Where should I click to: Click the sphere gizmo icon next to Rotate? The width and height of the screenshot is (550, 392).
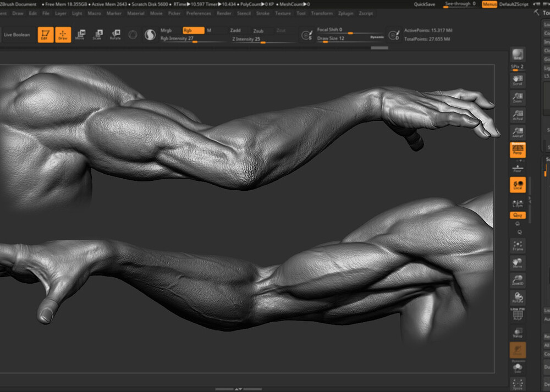[x=133, y=35]
